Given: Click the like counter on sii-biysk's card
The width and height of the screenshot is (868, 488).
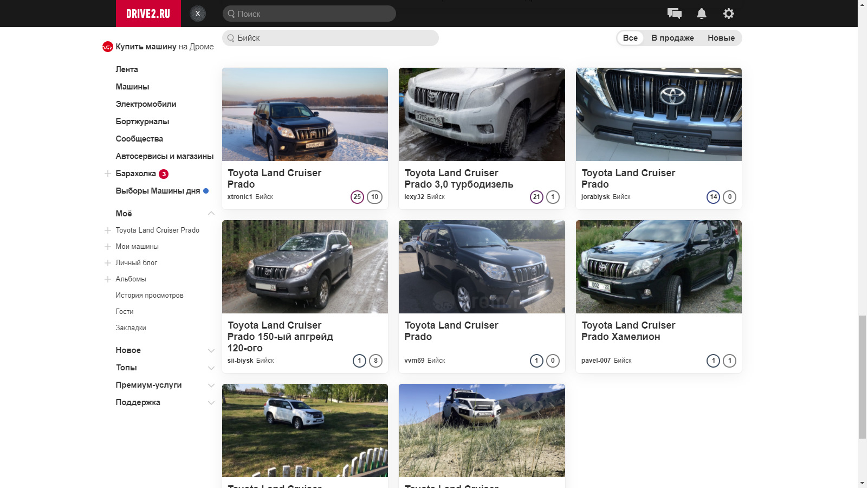Looking at the screenshot, I should (x=359, y=361).
